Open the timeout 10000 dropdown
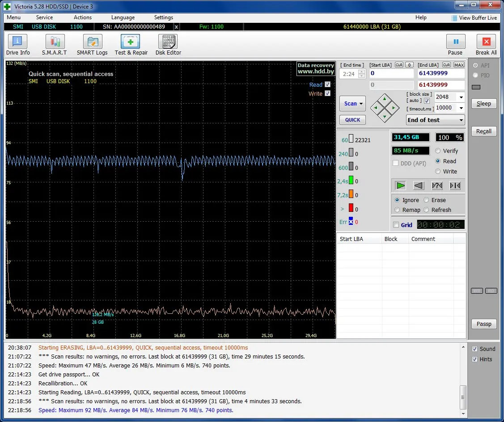Viewport: 504px width, 422px height. (x=461, y=108)
